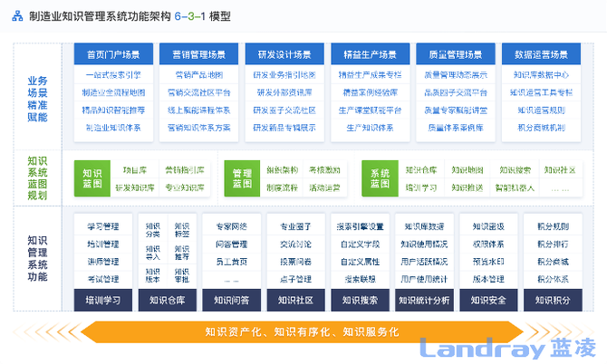Click the 自定义属性 entry

(360, 262)
